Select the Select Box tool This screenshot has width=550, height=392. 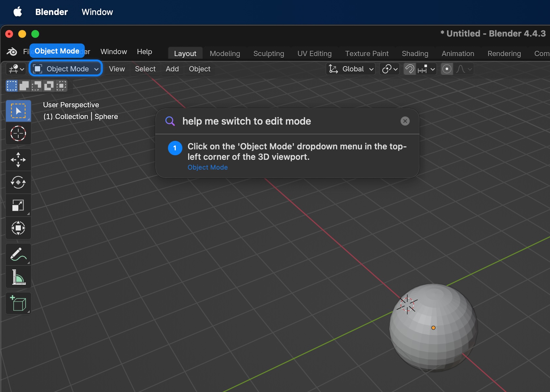(18, 111)
